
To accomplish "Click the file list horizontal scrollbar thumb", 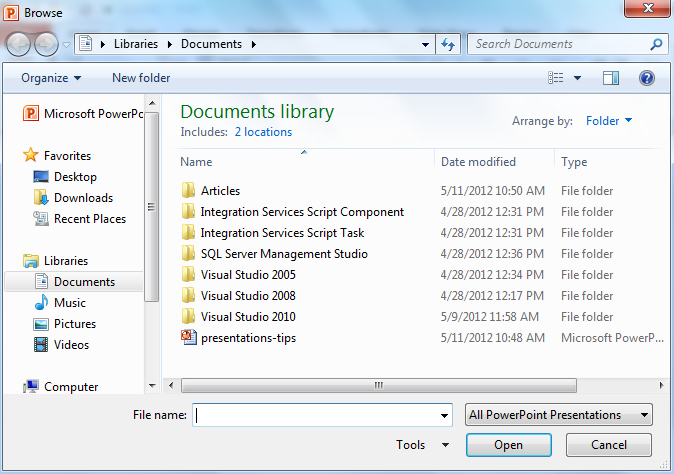I will 378,385.
